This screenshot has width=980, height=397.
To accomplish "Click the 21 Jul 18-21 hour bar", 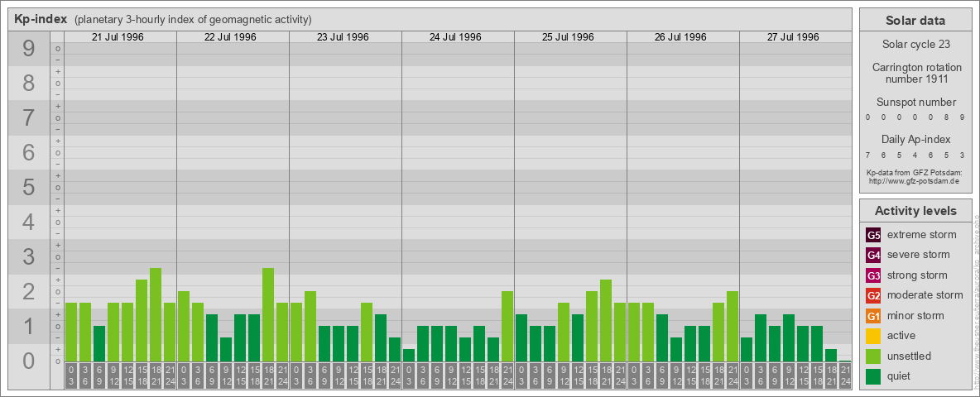I will pyautogui.click(x=156, y=315).
